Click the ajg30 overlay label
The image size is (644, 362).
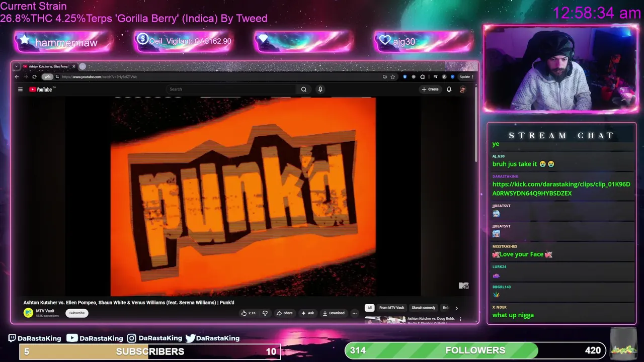[404, 42]
